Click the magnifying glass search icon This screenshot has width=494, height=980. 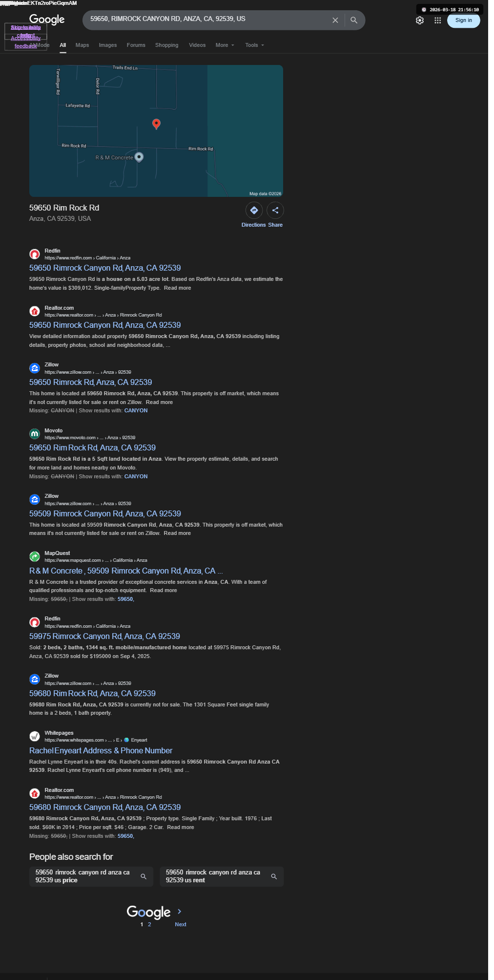(354, 20)
